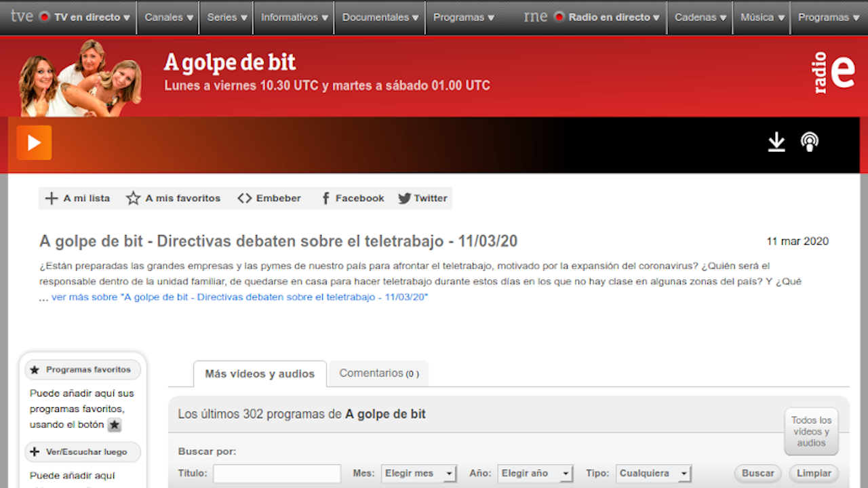Open the radio Programas menu next to Música
868x488 pixels.
[829, 17]
